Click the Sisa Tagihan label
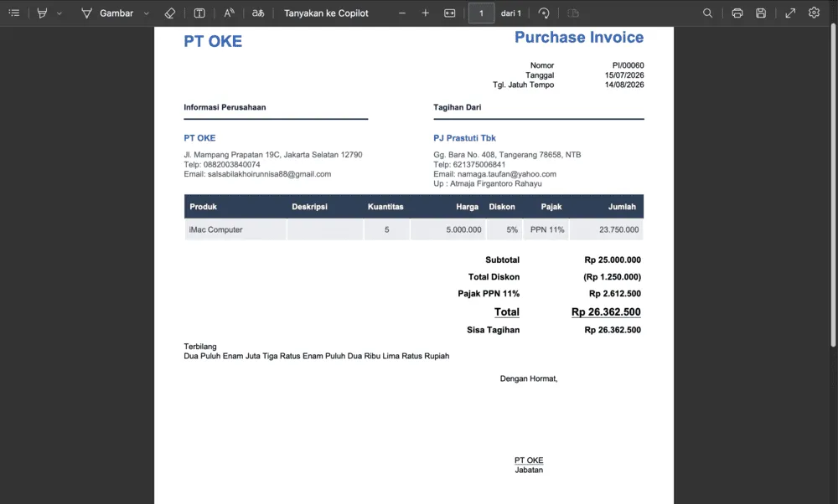Screen dimensions: 838x504 click(x=493, y=330)
